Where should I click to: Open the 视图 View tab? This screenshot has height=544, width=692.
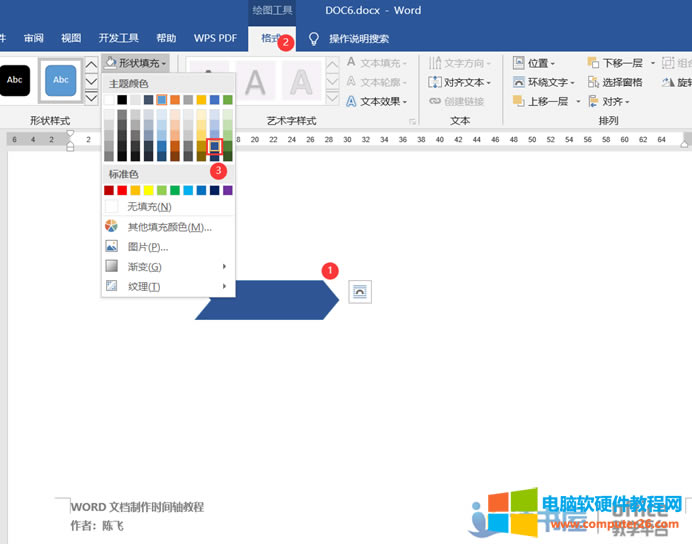(71, 38)
